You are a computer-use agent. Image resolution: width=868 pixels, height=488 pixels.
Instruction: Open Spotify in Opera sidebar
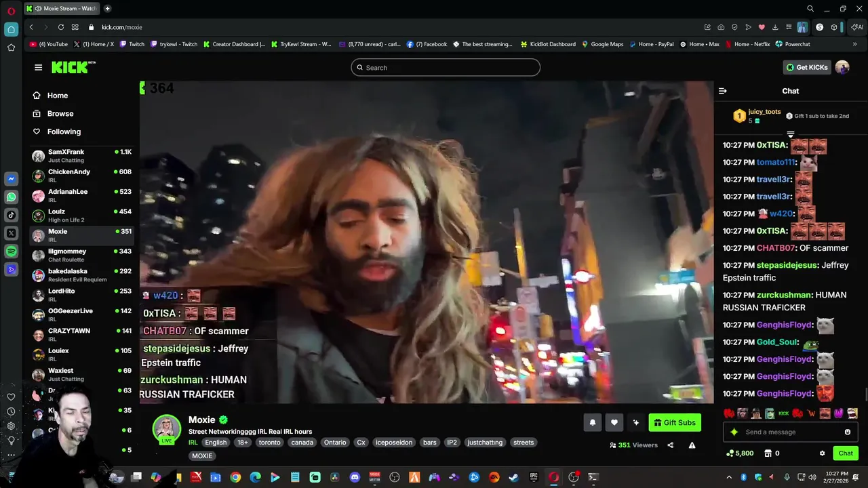pyautogui.click(x=11, y=251)
